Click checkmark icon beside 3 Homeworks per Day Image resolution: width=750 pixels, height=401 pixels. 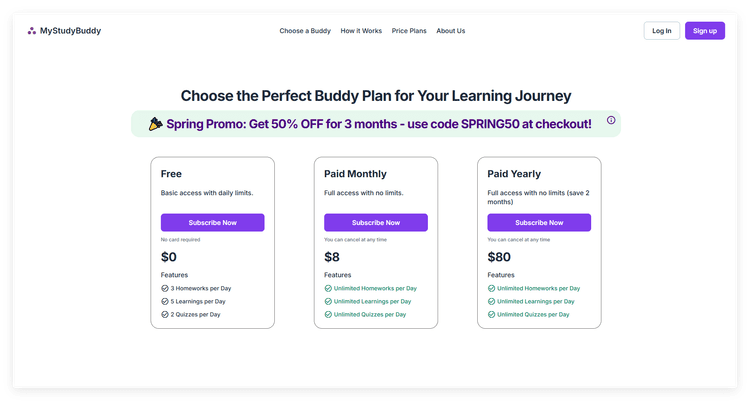[165, 289]
